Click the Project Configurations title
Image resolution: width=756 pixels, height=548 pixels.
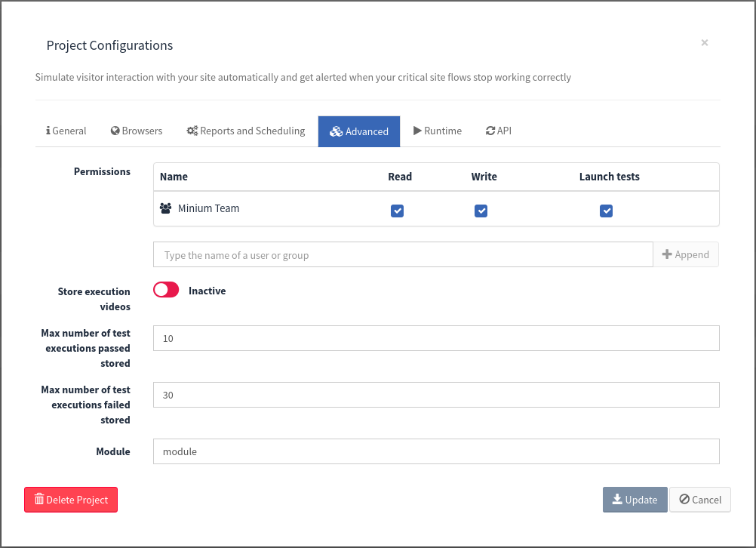click(x=109, y=45)
